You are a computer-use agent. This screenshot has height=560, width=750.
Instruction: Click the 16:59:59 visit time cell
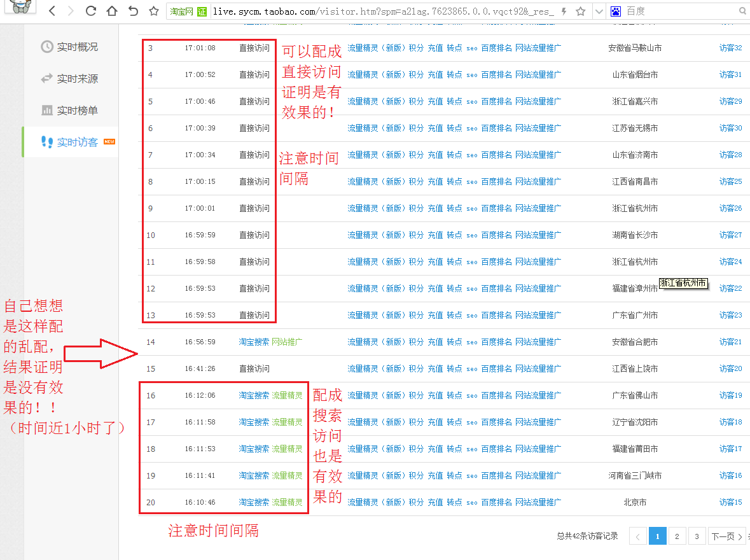pyautogui.click(x=200, y=235)
